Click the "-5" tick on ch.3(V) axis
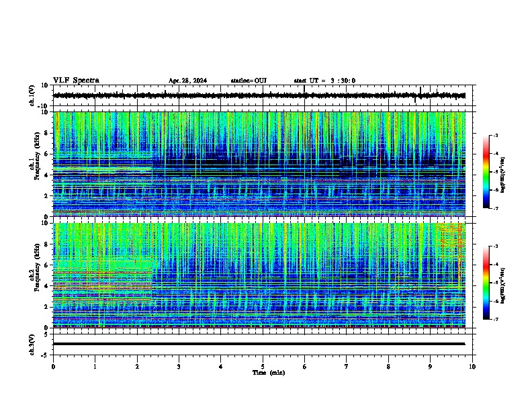532x411 pixels. click(x=45, y=355)
